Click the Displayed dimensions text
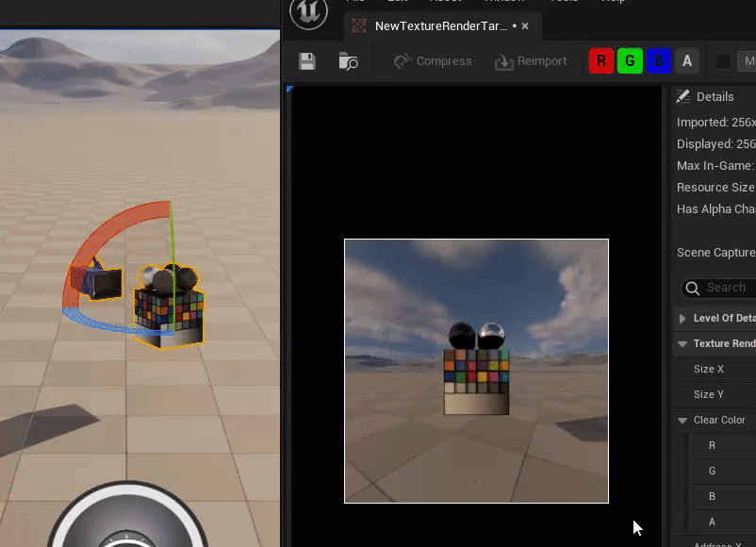This screenshot has width=756, height=547. 716,144
